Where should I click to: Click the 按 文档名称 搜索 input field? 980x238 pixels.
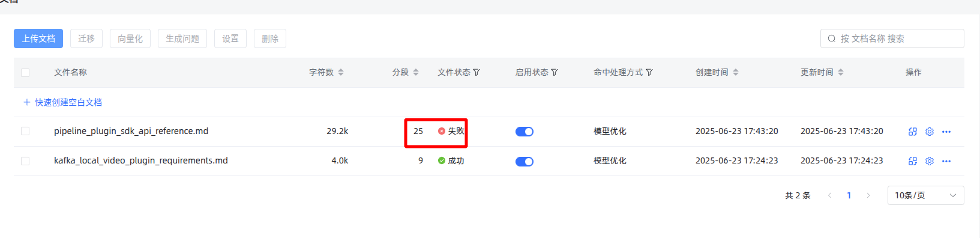pyautogui.click(x=892, y=38)
